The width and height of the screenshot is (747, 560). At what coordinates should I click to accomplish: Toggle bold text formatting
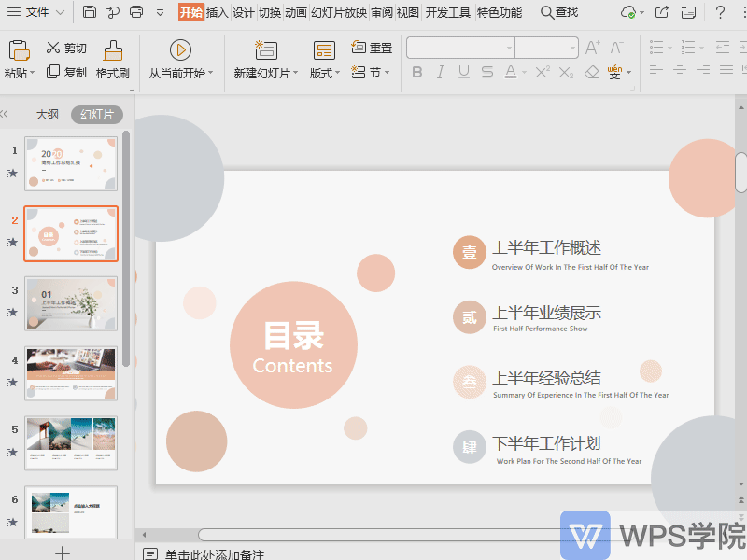416,72
